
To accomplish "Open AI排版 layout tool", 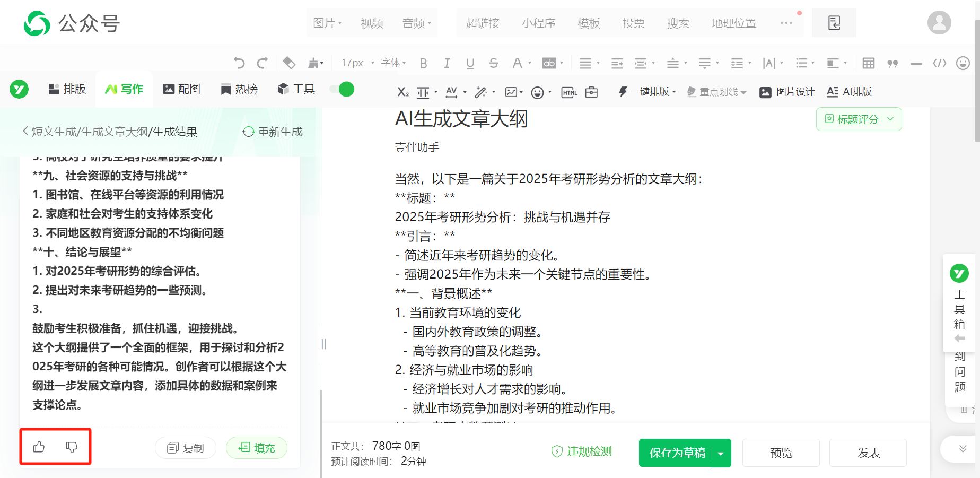I will tap(850, 92).
